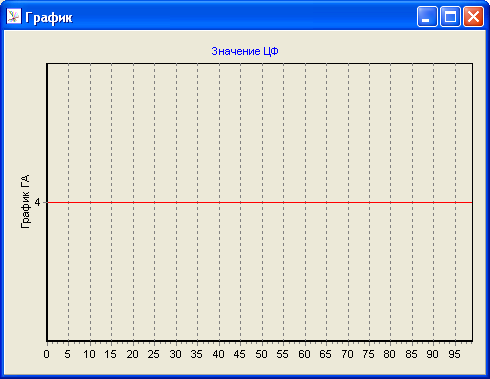The width and height of the screenshot is (490, 379).
Task: Close the График window
Action: coord(473,16)
